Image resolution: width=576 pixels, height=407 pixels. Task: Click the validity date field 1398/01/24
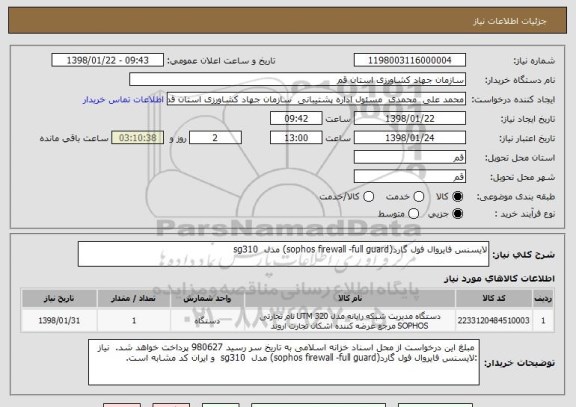[x=410, y=138]
